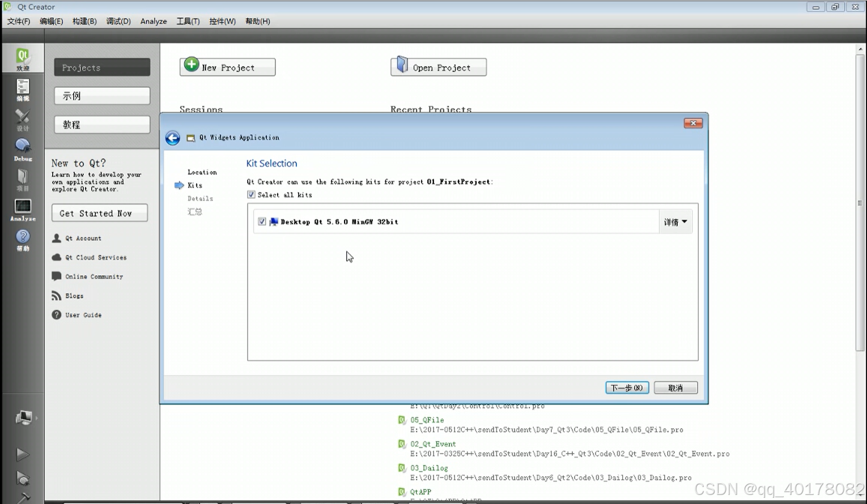This screenshot has height=504, width=867.
Task: Click the Kits step in wizard
Action: pos(195,185)
